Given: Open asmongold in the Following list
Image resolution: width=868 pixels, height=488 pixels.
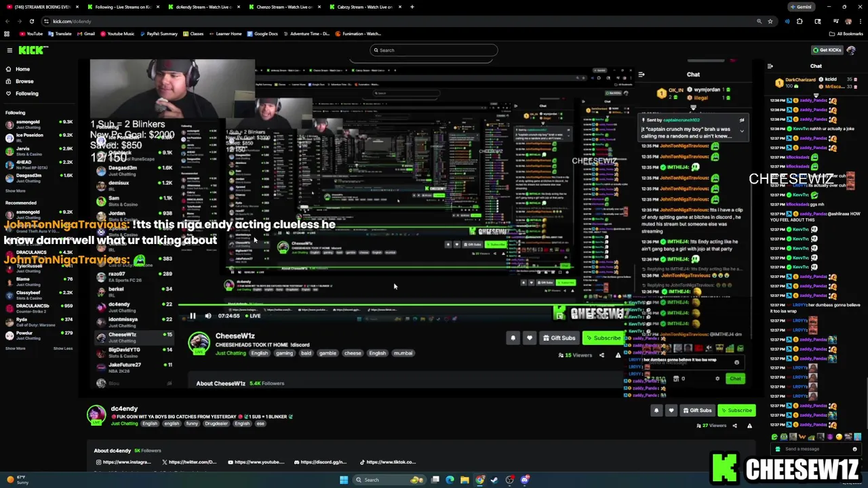Looking at the screenshot, I should [x=39, y=124].
